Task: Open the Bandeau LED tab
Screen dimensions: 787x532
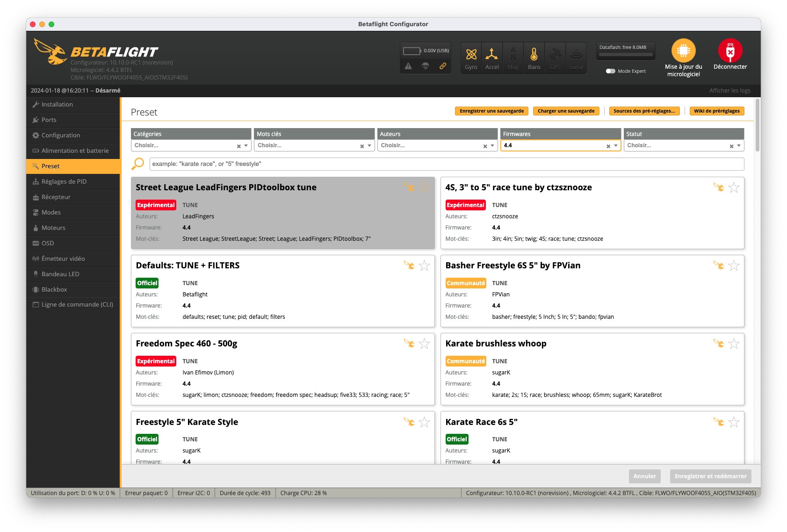Action: [73, 274]
